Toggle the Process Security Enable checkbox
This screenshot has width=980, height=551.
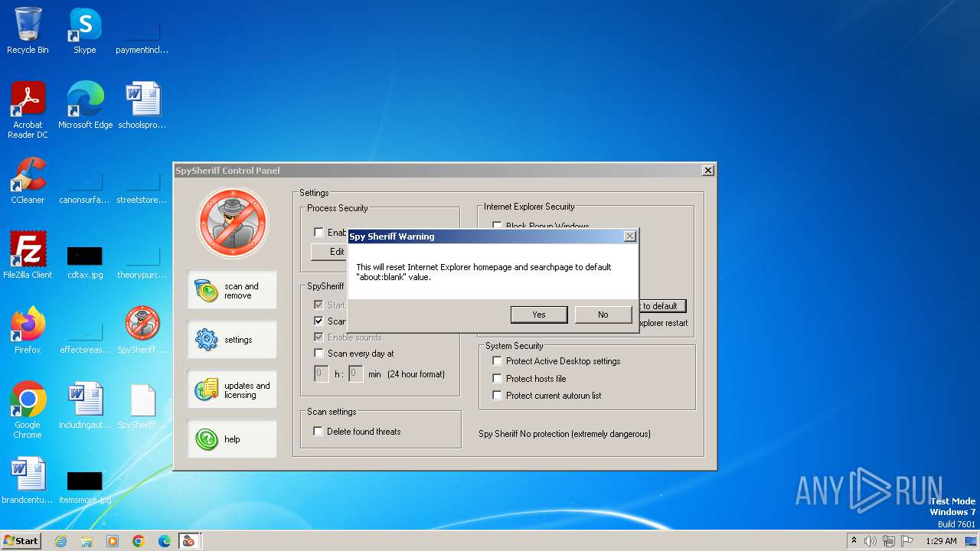[x=319, y=232]
